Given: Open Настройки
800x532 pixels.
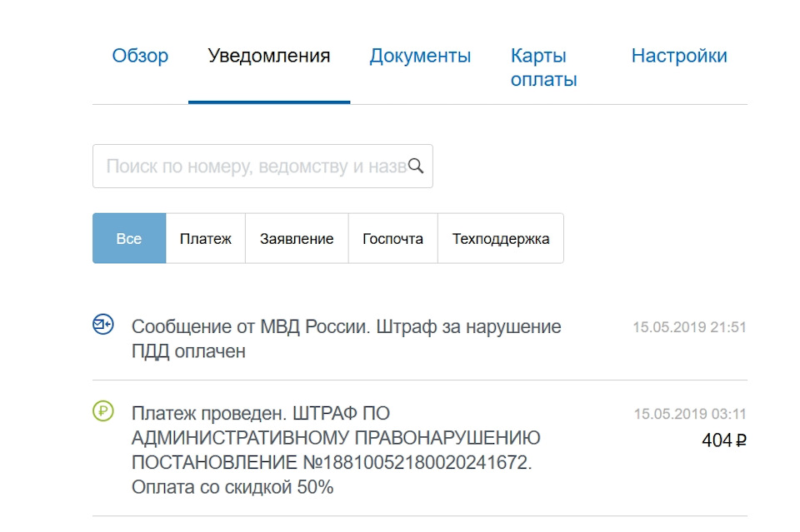Looking at the screenshot, I should pos(679,56).
